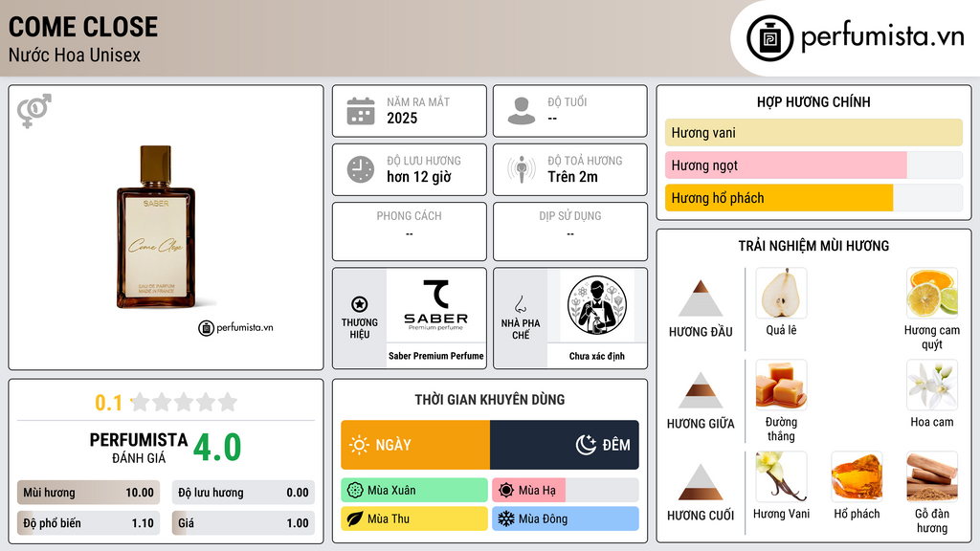Click the yellow 0.1 user rating
Viewport: 980px width, 551px height.
coord(108,403)
